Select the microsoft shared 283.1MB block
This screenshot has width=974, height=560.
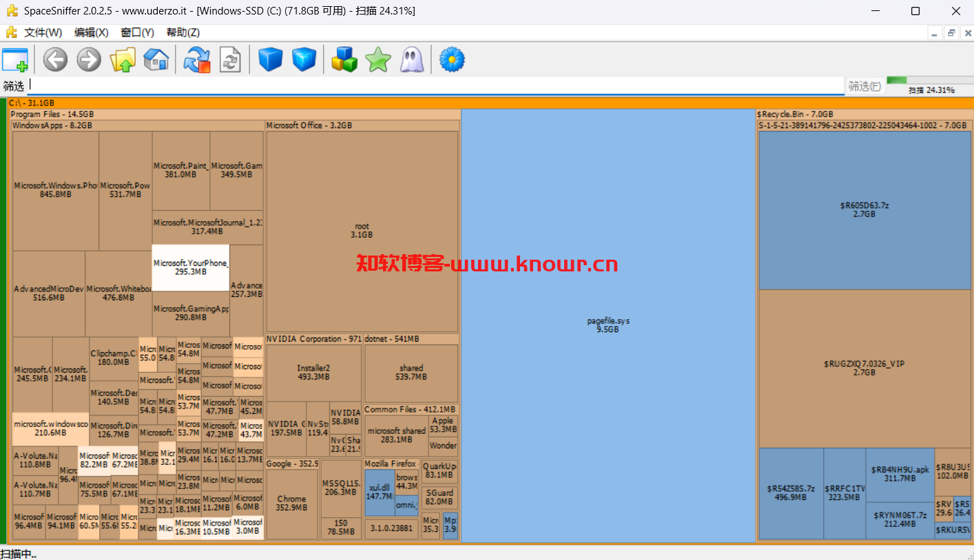tap(396, 435)
